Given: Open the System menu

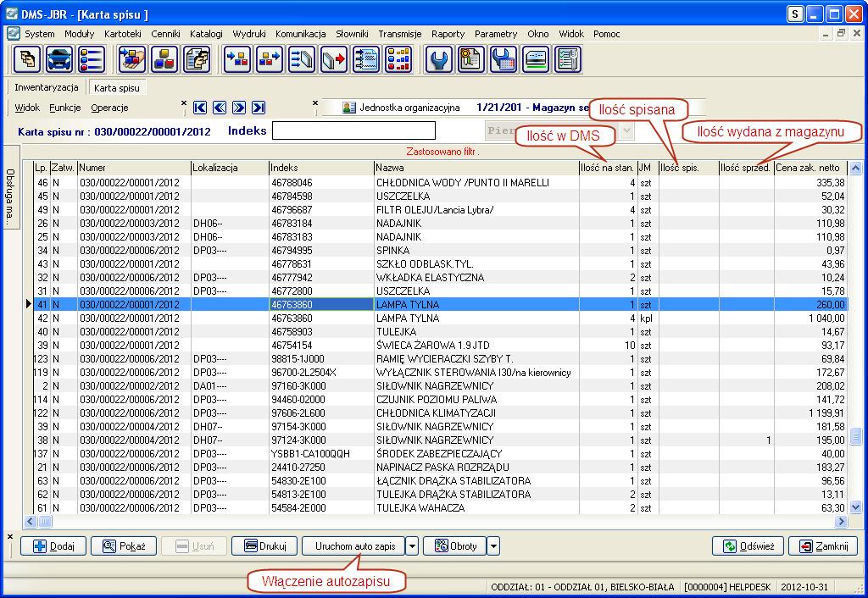Looking at the screenshot, I should (x=39, y=34).
